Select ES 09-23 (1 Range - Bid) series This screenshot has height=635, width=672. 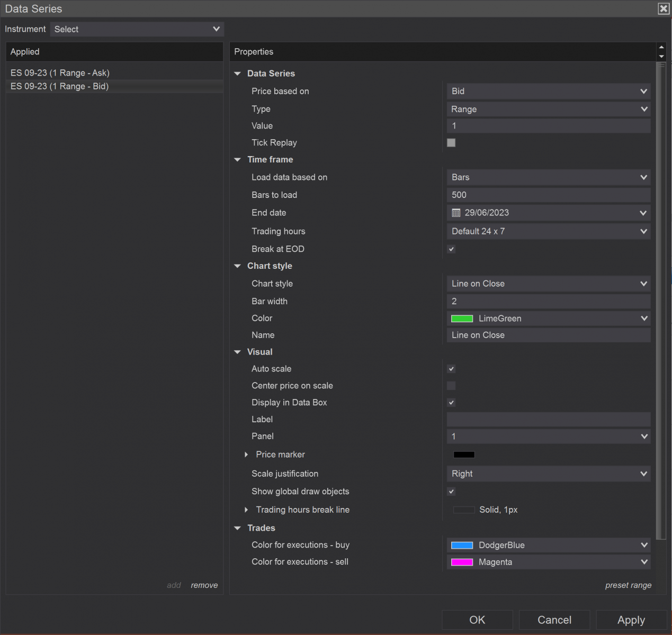[x=59, y=86]
